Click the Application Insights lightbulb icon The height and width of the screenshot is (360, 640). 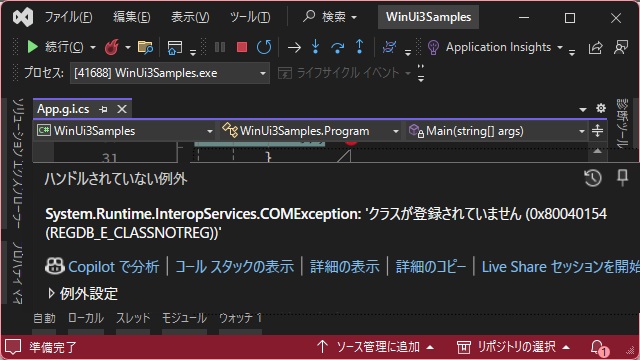click(433, 47)
